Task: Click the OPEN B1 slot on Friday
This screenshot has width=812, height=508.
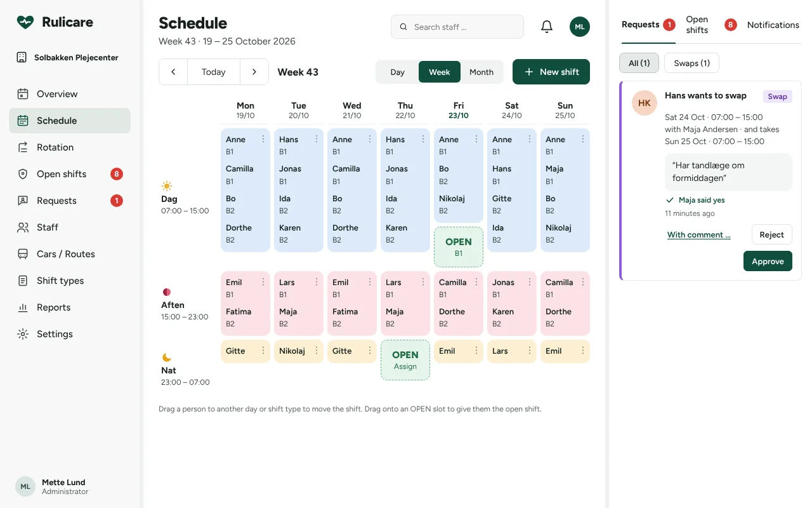Action: click(459, 247)
